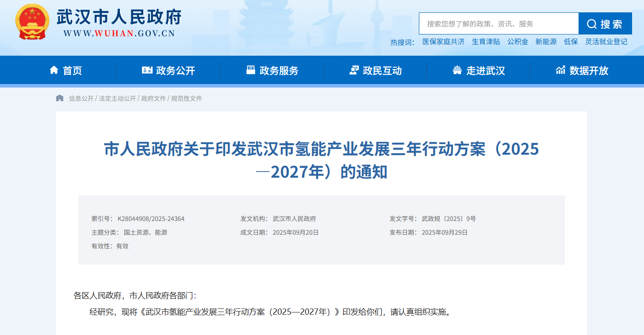Open the 政务公开 navigation menu

[x=175, y=70]
